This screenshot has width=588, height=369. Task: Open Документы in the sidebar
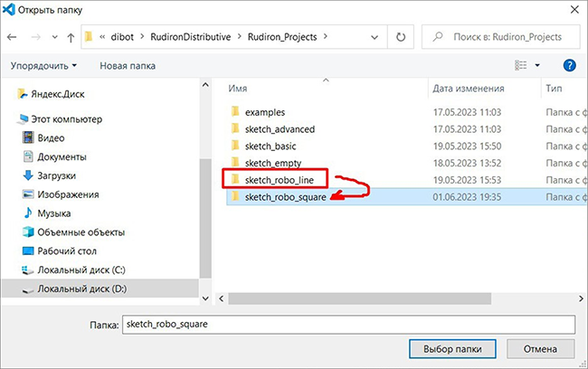pyautogui.click(x=62, y=156)
